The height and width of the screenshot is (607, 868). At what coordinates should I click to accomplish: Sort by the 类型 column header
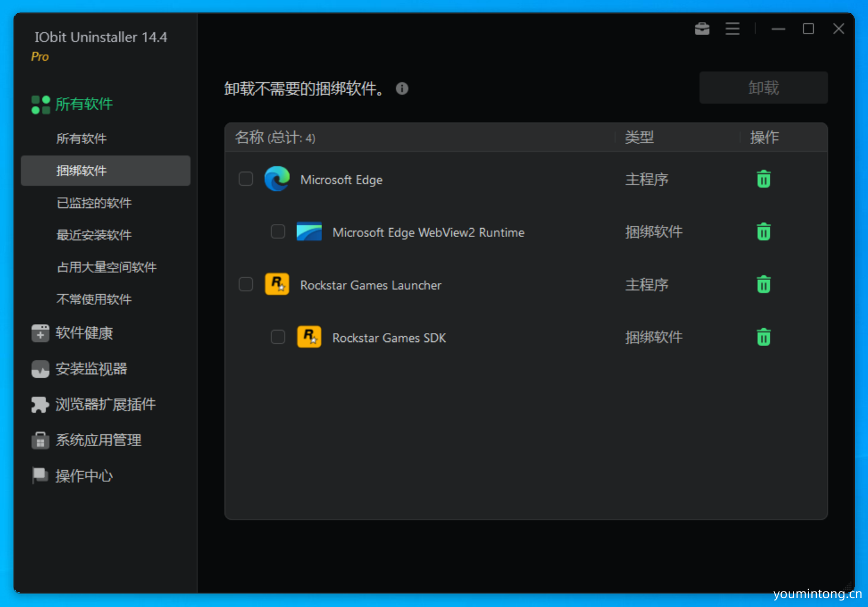point(639,138)
